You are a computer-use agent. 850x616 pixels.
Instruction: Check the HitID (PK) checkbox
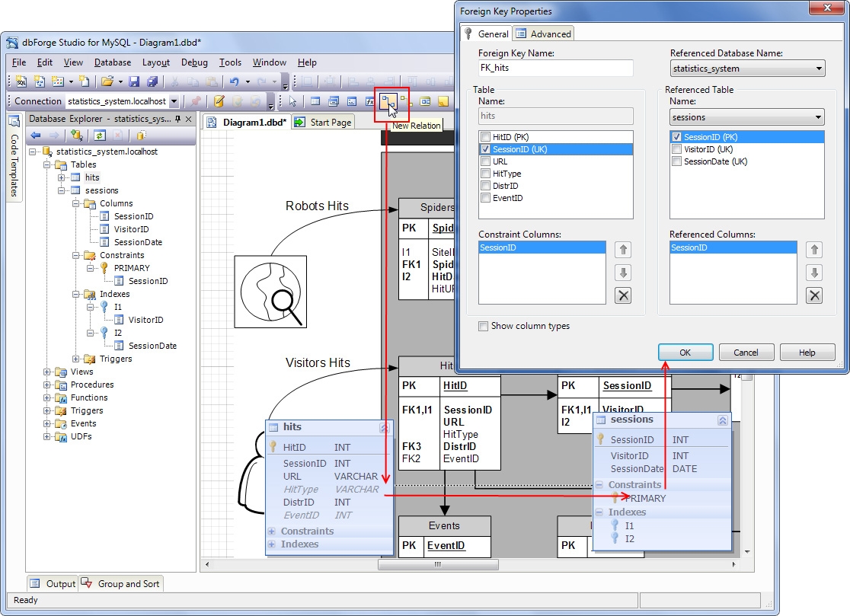click(x=486, y=137)
